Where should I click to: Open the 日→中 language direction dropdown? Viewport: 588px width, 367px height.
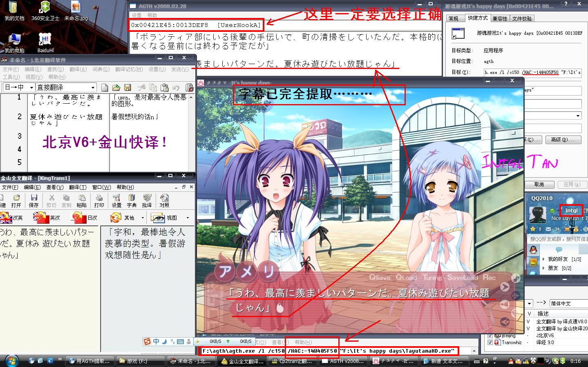[x=31, y=87]
